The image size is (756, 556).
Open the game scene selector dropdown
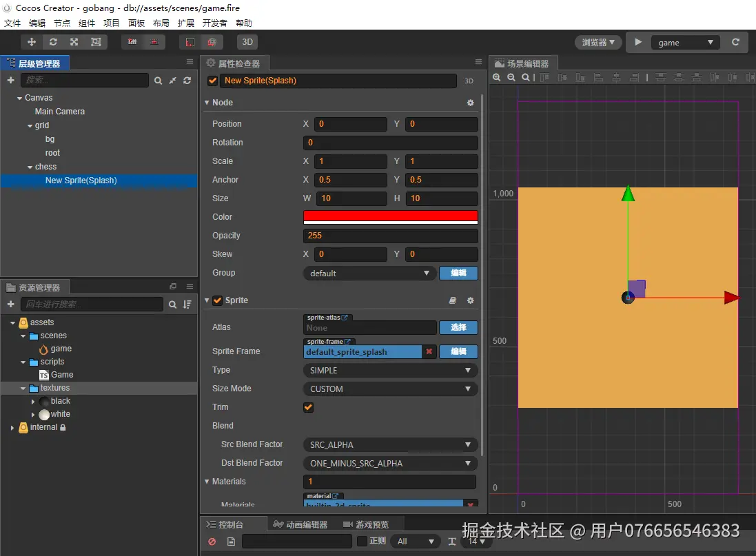pos(685,43)
